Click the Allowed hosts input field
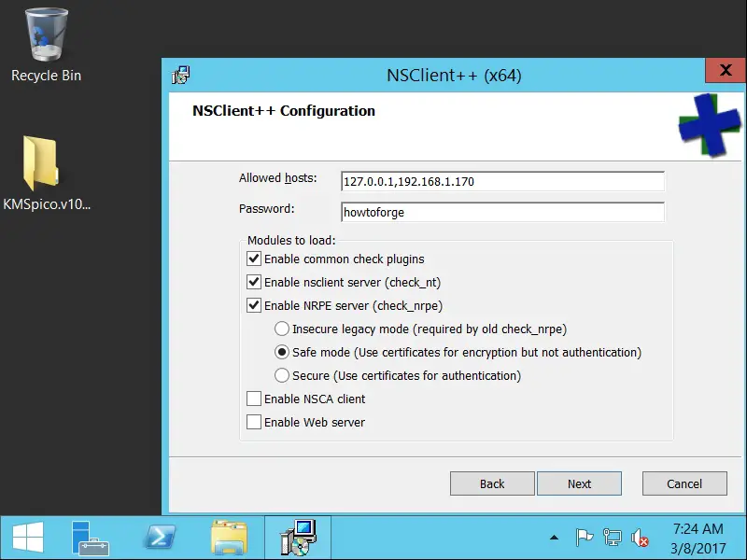 tap(502, 181)
